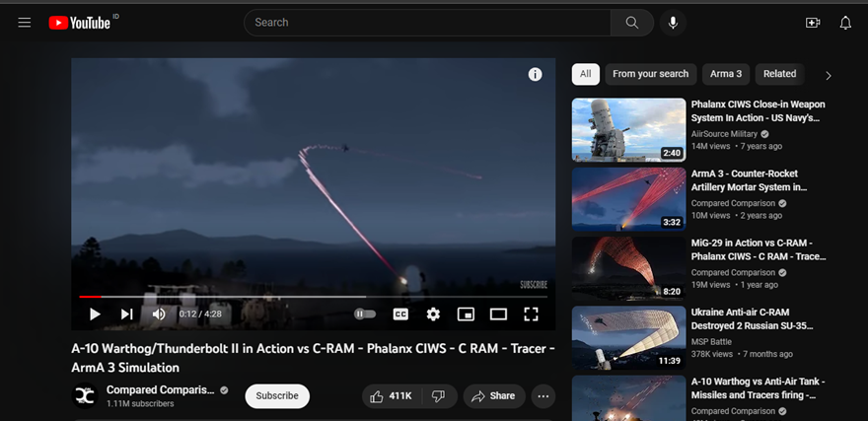Click the 0:12 / 4:28 time display
The image size is (868, 421).
coord(200,315)
